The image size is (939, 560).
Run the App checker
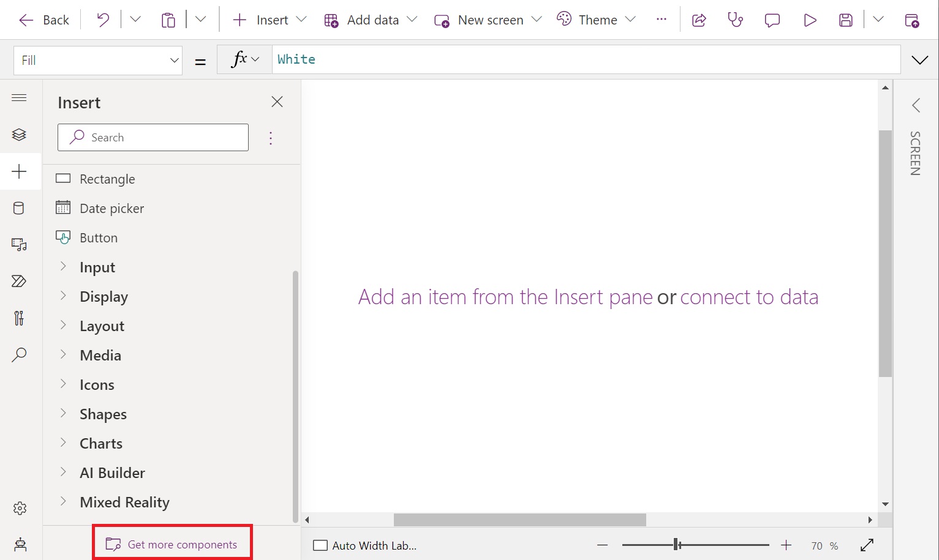[734, 20]
